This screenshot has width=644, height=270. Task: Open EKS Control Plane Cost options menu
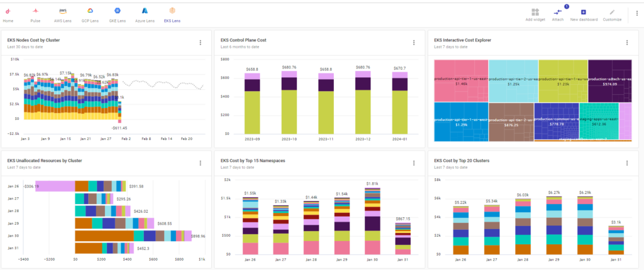click(414, 43)
